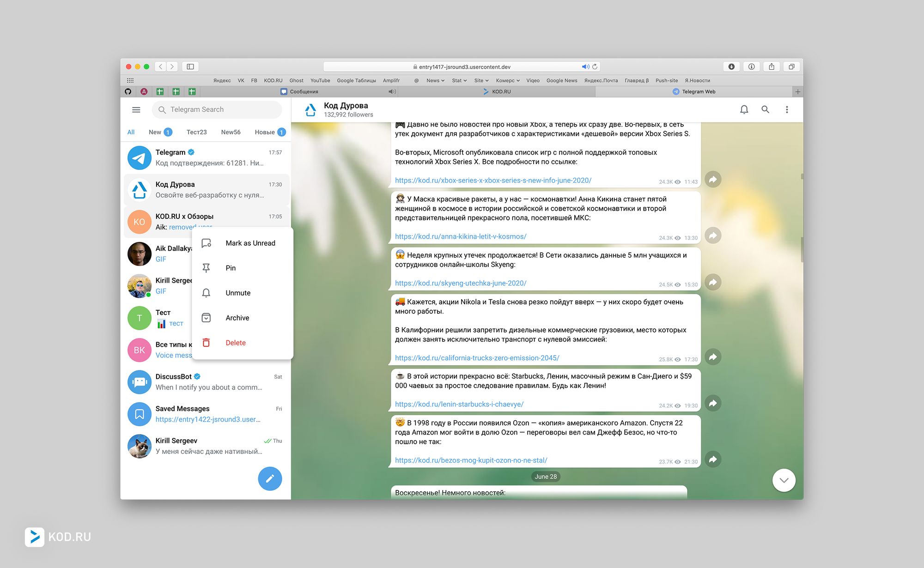Open the anna-kikina kod.ru link
Viewport: 924px width, 568px height.
click(461, 236)
